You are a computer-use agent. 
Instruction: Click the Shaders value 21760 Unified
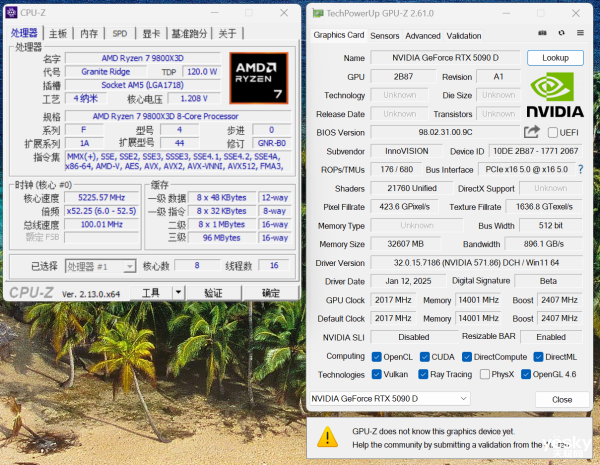pyautogui.click(x=412, y=188)
